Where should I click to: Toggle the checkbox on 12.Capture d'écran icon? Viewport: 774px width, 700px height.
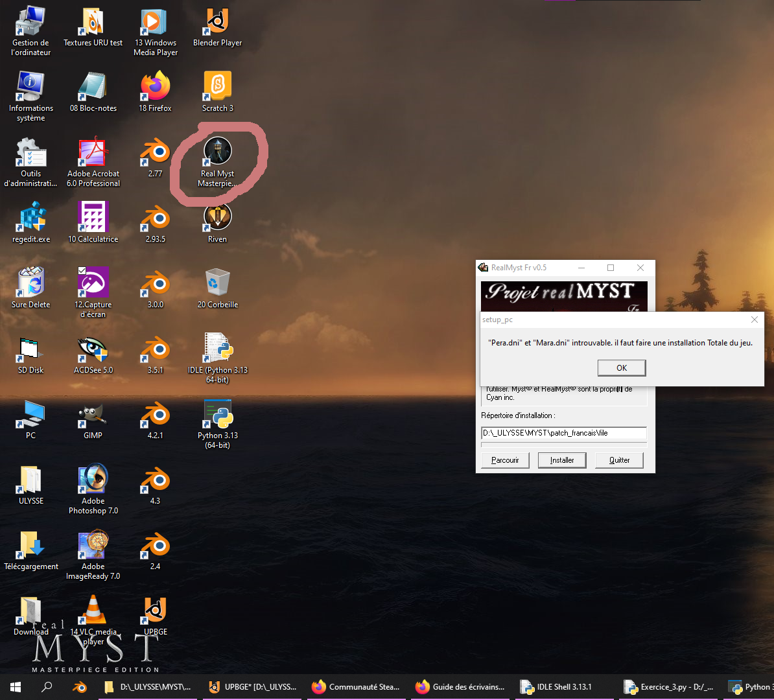[82, 270]
